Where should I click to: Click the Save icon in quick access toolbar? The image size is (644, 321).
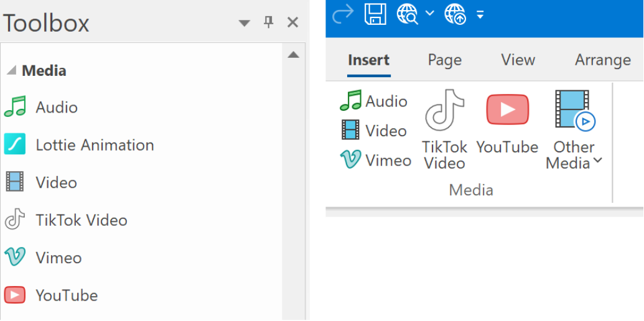tap(375, 14)
